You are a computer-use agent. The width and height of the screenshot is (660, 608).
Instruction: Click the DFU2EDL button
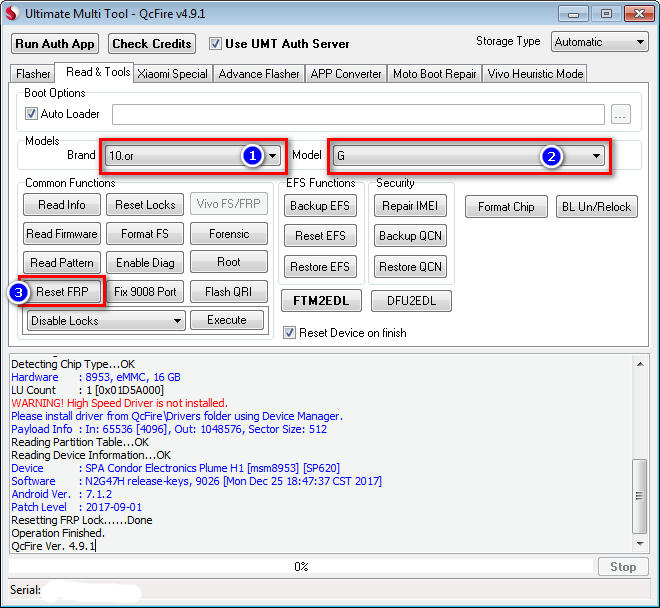click(411, 301)
